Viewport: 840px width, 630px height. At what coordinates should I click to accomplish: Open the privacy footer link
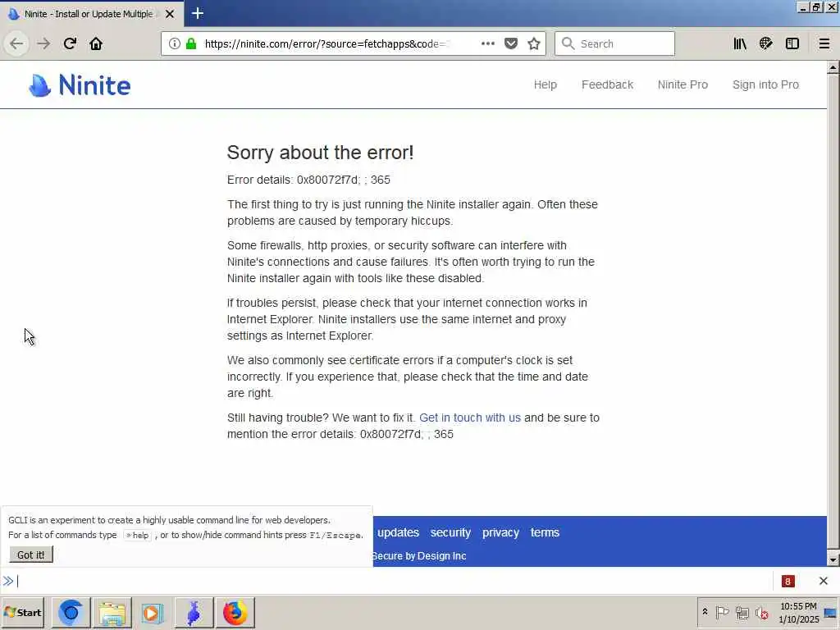500,532
